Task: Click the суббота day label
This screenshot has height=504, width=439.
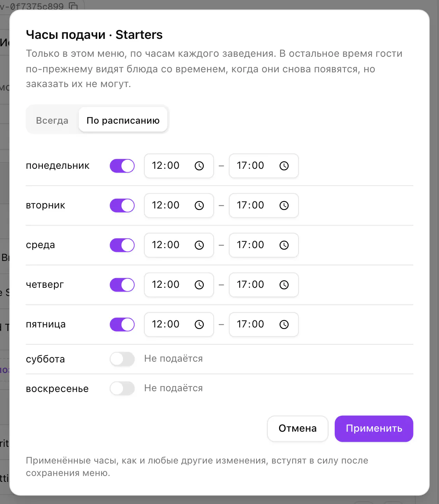Action: [45, 359]
